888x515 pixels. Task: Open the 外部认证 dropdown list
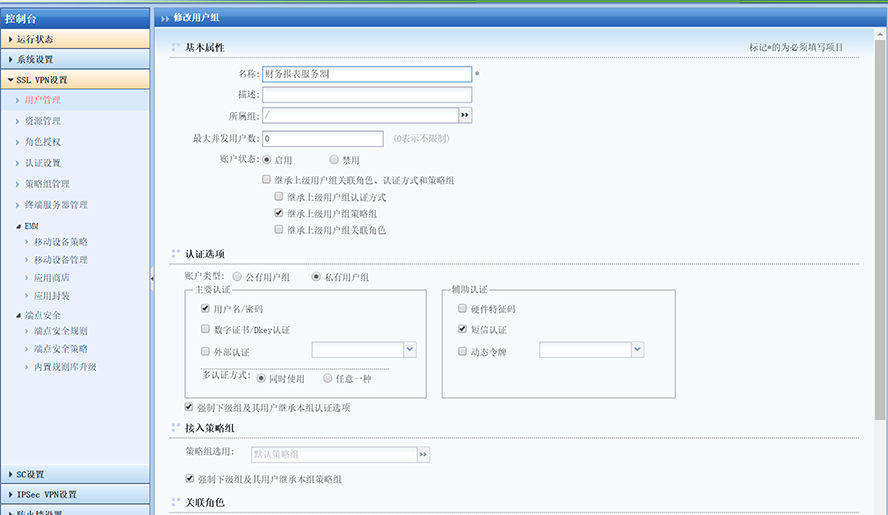(409, 349)
